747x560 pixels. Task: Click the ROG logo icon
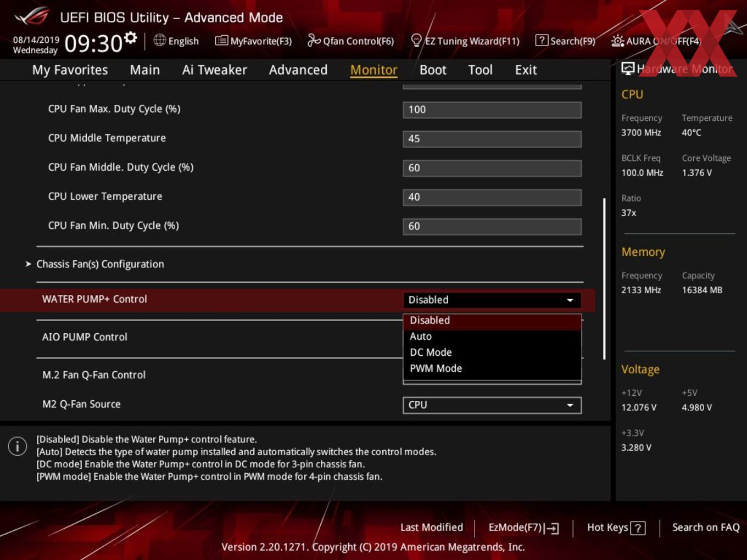tap(31, 16)
